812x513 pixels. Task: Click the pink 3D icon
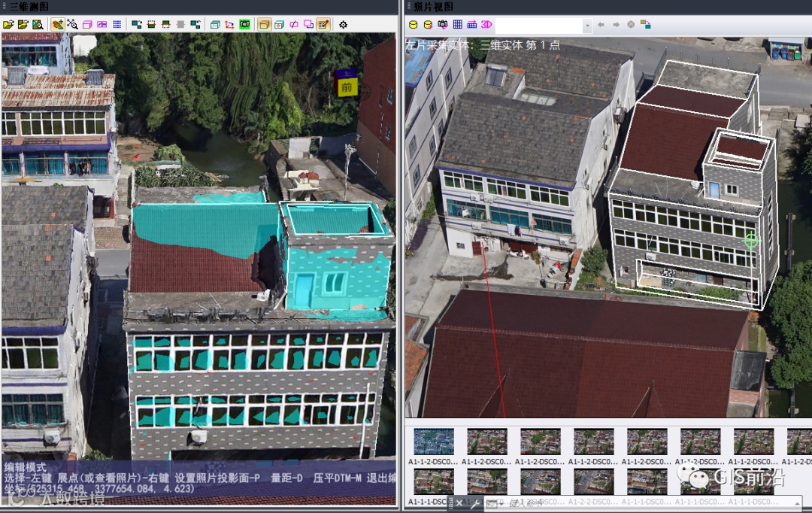486,24
